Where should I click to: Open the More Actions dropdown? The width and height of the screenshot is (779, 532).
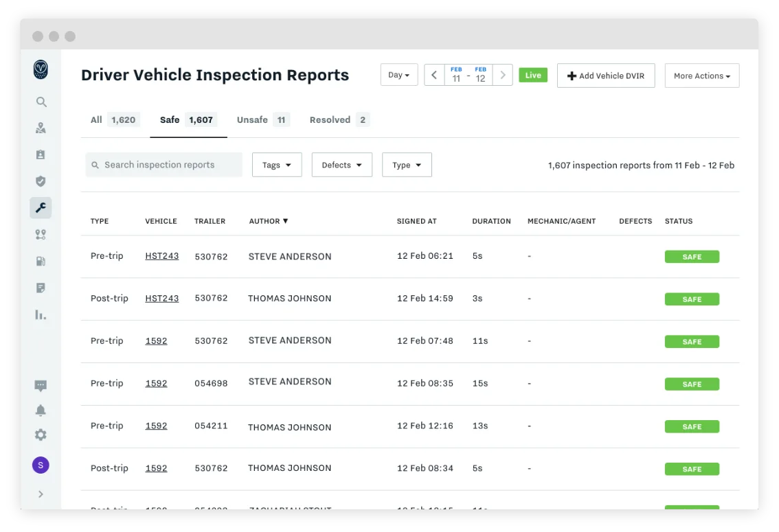[x=702, y=76]
